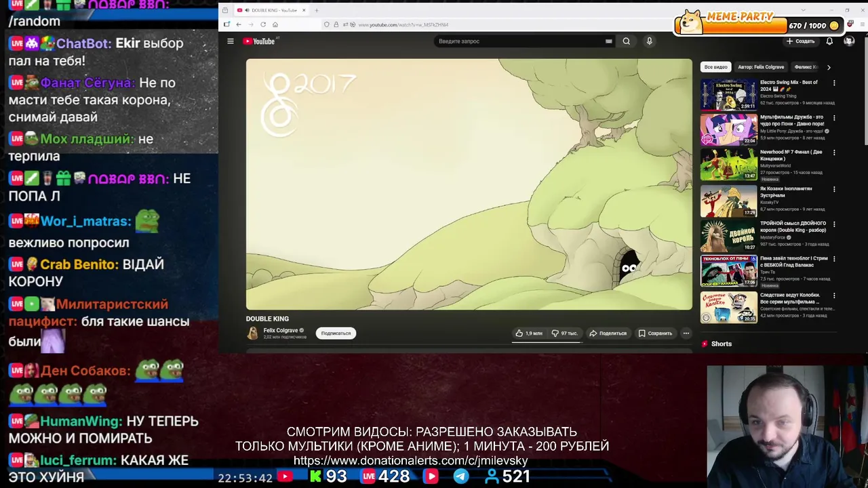The width and height of the screenshot is (868, 488).
Task: Open options menu for Neverhood № 7 video
Action: pos(834,152)
